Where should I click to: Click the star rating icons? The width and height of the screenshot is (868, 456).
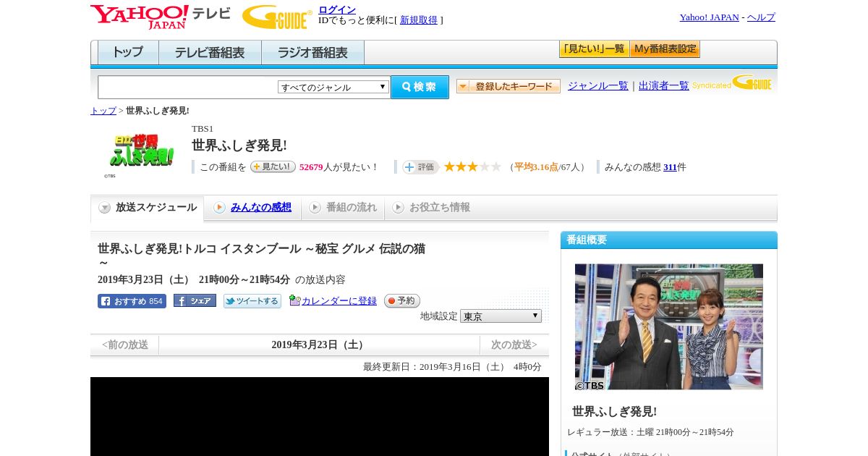(472, 167)
